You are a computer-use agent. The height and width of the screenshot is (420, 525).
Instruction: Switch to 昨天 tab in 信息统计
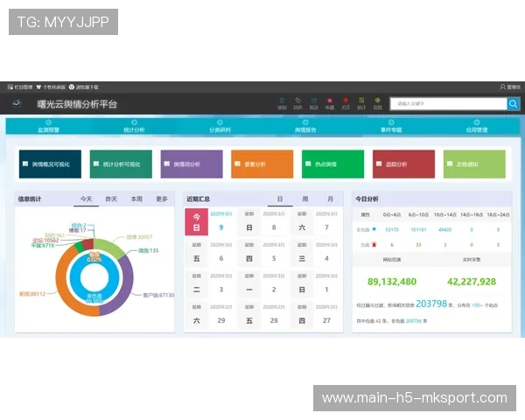point(111,199)
